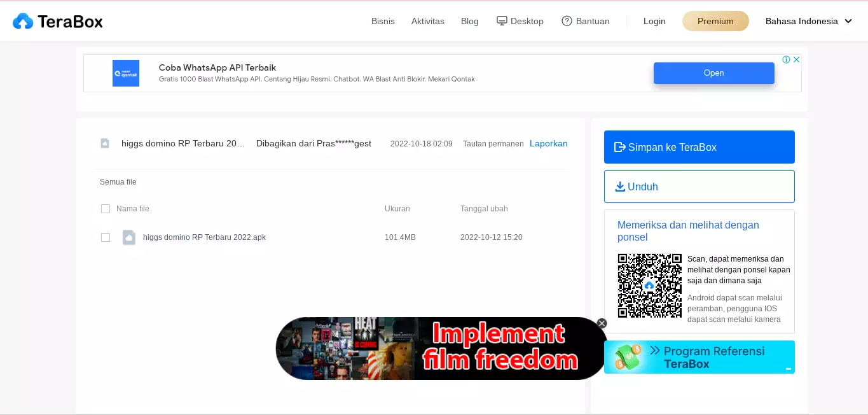The width and height of the screenshot is (868, 415).
Task: Click the QR code image
Action: click(649, 285)
